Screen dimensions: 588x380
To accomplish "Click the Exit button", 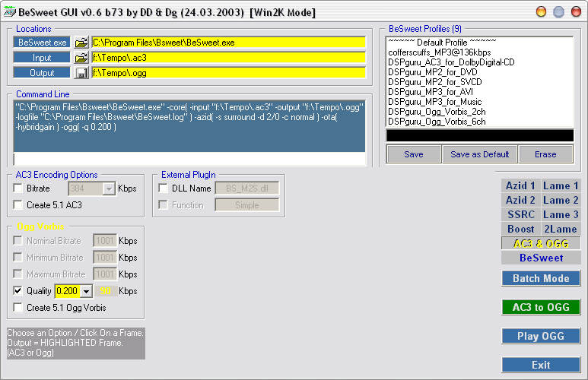I will point(541,365).
